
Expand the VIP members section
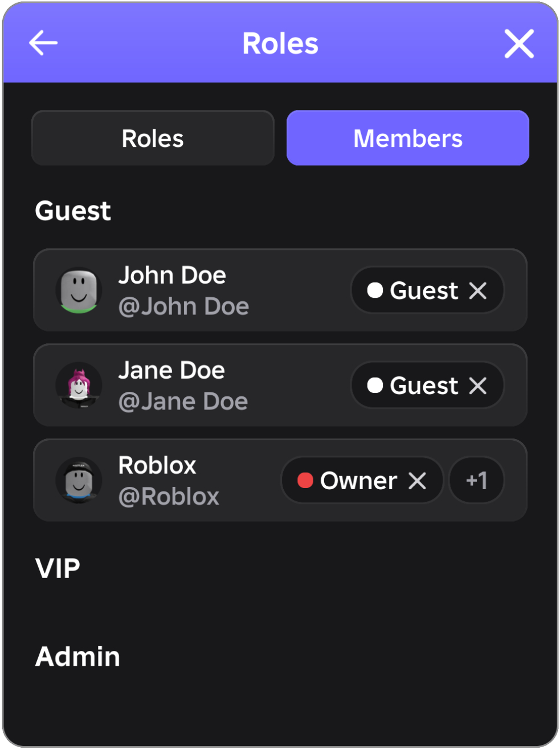(x=58, y=568)
